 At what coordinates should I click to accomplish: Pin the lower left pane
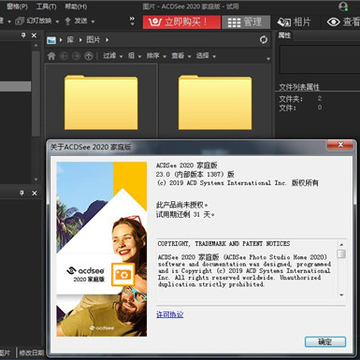pos(23,193)
